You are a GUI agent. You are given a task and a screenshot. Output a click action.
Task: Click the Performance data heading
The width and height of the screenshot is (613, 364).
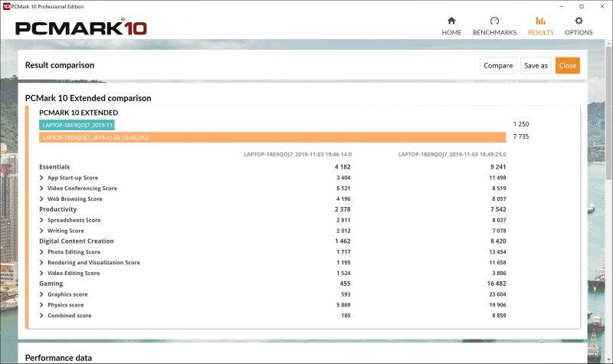click(58, 358)
